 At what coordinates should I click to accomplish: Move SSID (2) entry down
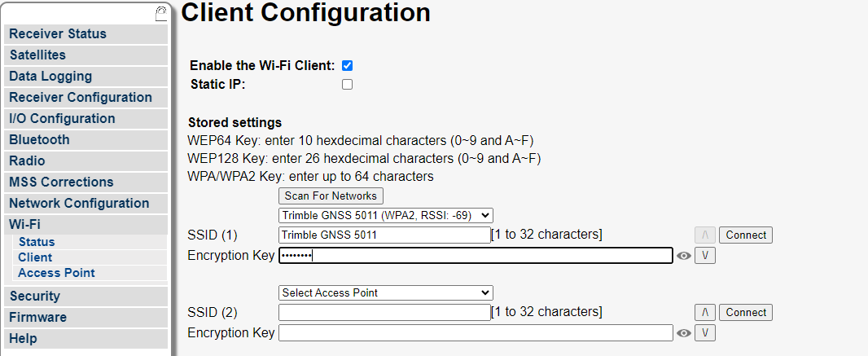pos(704,332)
